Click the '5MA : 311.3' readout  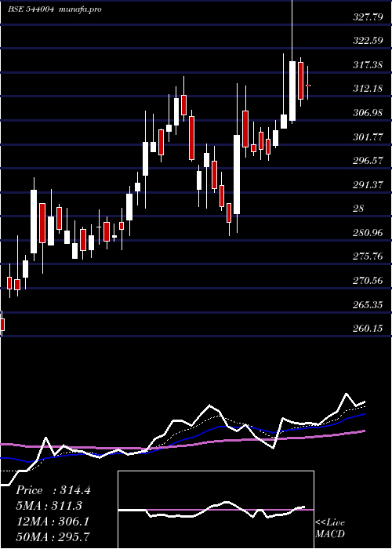point(49,506)
